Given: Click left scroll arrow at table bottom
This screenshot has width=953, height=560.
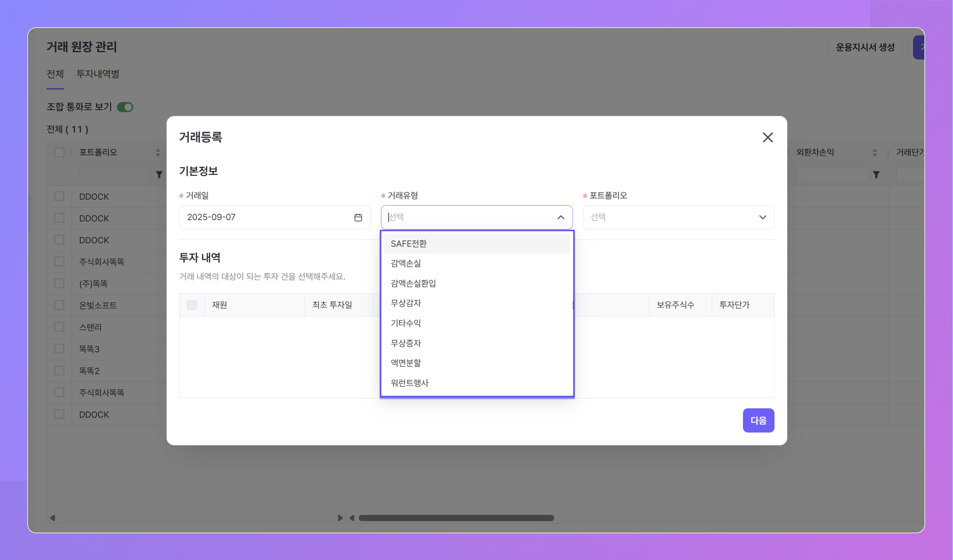Looking at the screenshot, I should point(53,518).
